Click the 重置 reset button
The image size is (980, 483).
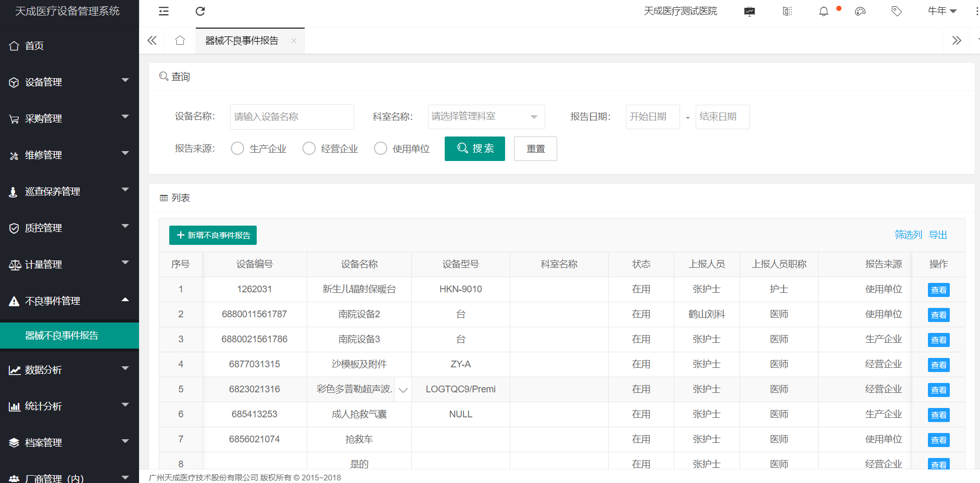[x=535, y=148]
